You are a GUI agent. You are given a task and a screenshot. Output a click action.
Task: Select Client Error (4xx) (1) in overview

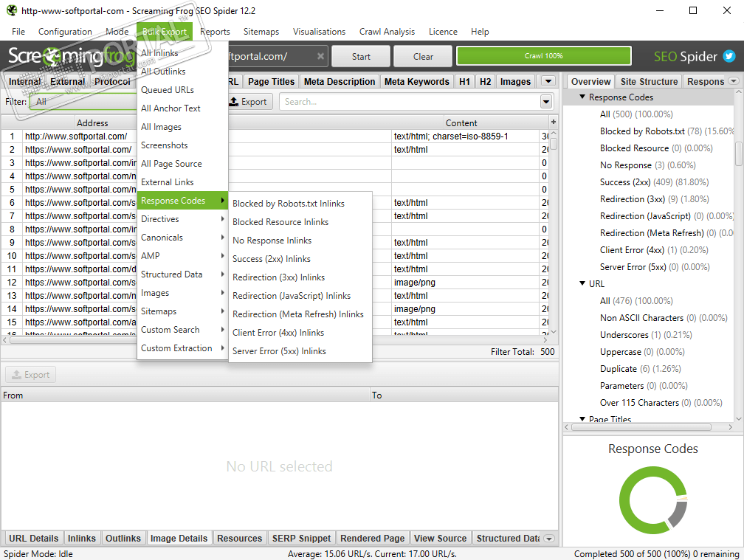pyautogui.click(x=654, y=250)
